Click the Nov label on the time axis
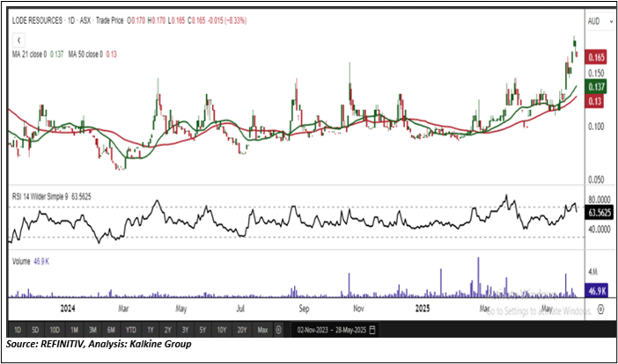 pos(358,309)
